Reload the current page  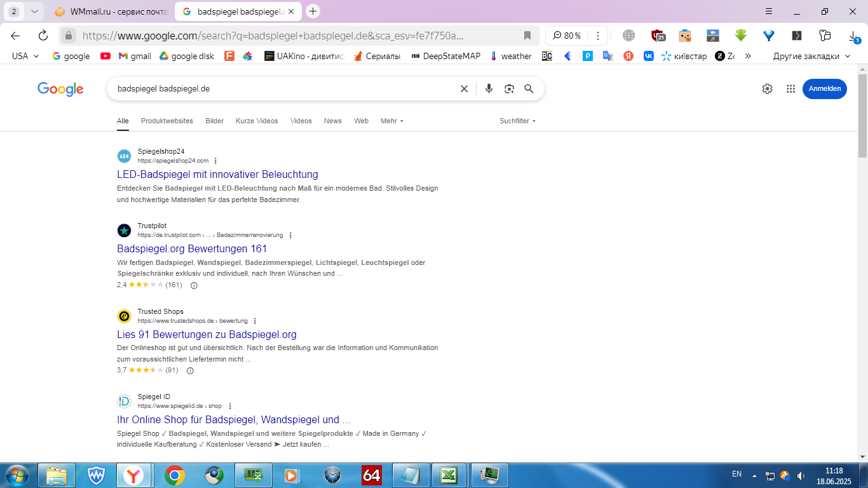point(43,36)
